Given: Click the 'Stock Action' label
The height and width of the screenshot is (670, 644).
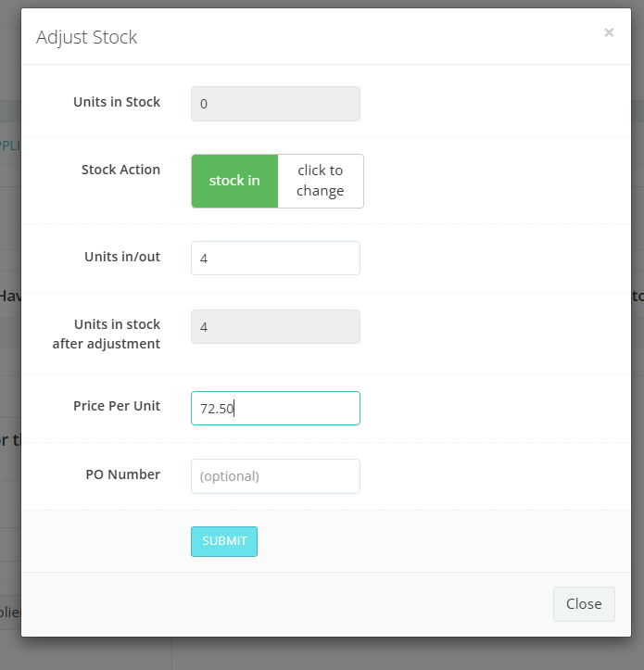Looking at the screenshot, I should click(x=120, y=170).
